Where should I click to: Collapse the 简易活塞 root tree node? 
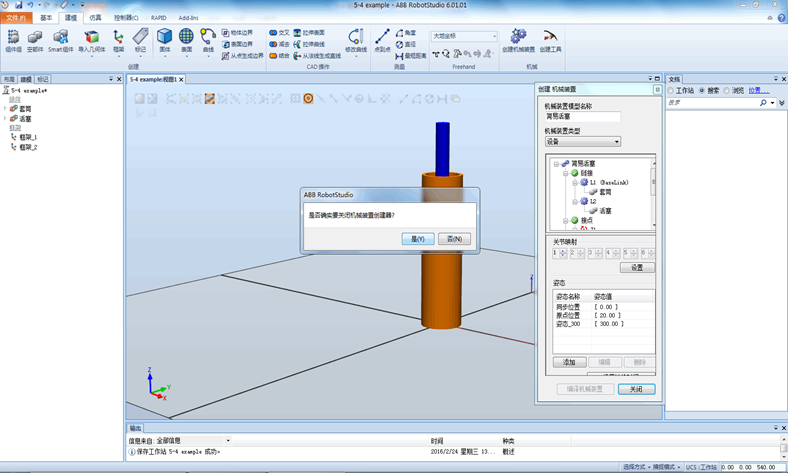click(x=556, y=164)
